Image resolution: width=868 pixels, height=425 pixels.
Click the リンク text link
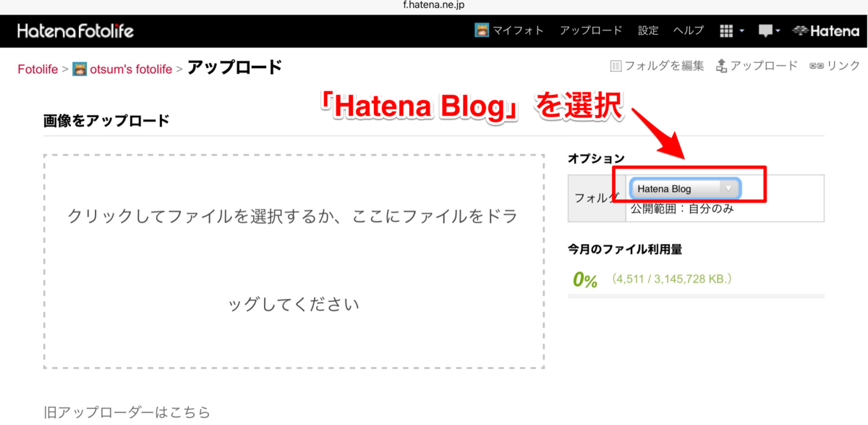tap(843, 66)
